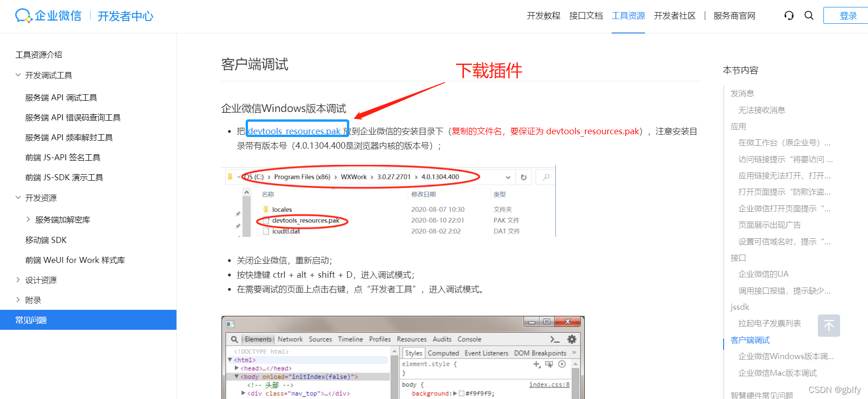Click the Explorer screenshot showing the WXWork folder
Viewport: 868px width, 399px height.
(x=389, y=201)
